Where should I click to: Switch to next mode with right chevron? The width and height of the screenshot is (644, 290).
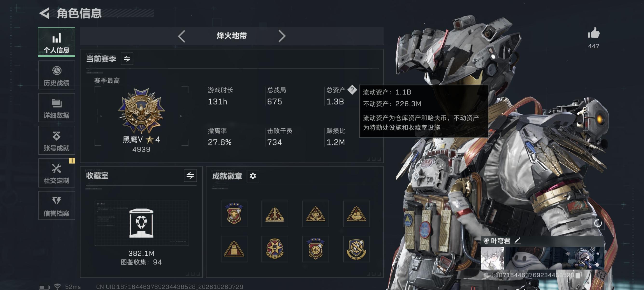[282, 36]
